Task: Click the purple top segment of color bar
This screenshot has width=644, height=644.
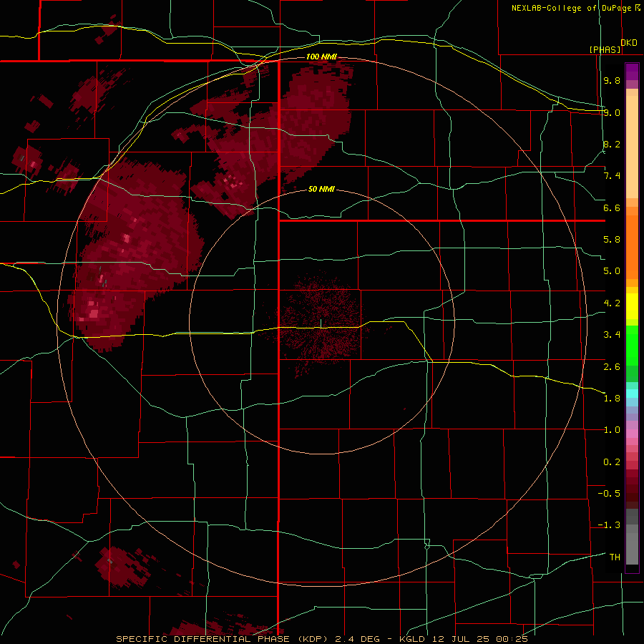Action: click(x=632, y=72)
